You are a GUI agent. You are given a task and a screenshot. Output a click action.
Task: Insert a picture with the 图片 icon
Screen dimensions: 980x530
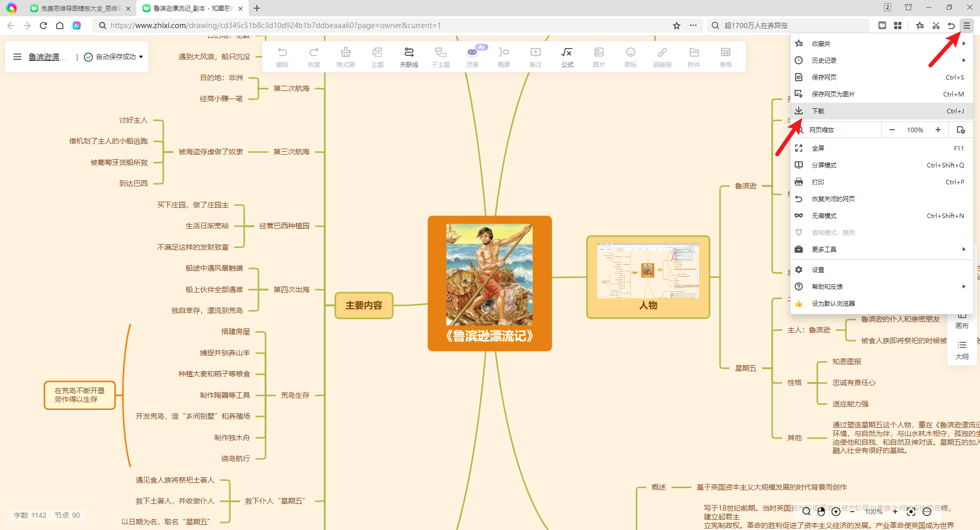pos(599,57)
